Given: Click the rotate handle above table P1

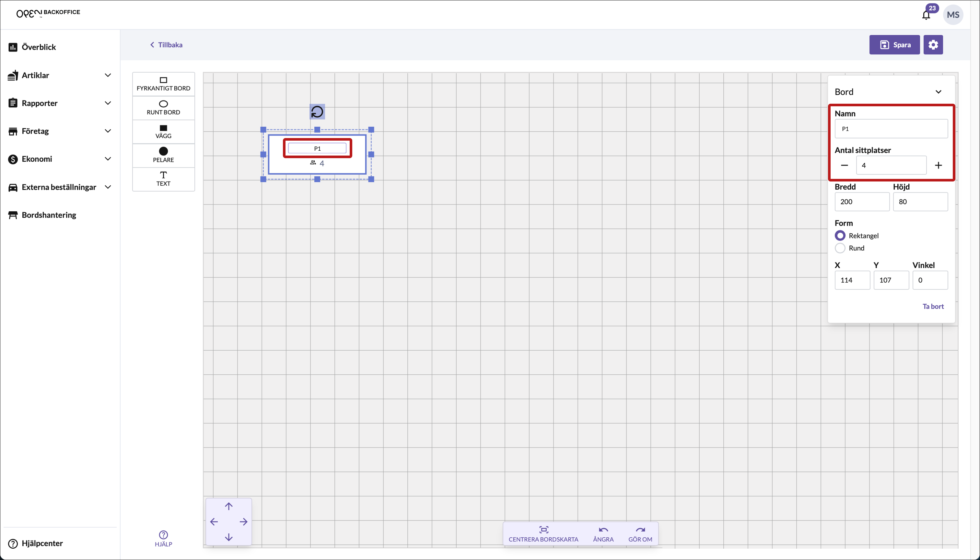Looking at the screenshot, I should click(x=317, y=112).
